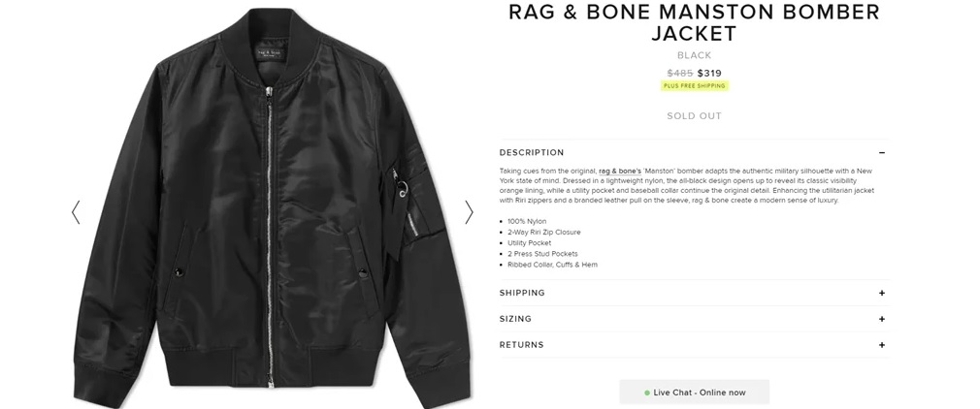
Task: Show the next product image
Action: (x=469, y=212)
